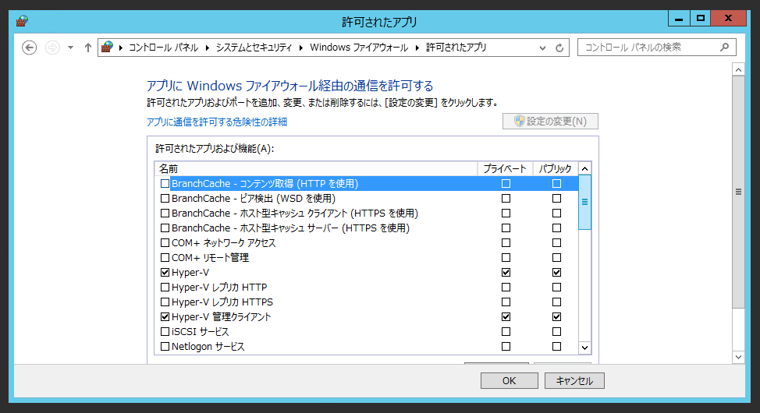This screenshot has height=413, width=760.
Task: Click the main window scrollbar thumb
Action: point(738,192)
